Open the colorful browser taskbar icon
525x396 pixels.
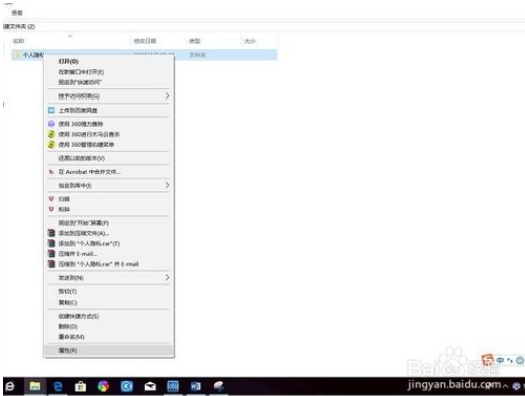(x=103, y=387)
